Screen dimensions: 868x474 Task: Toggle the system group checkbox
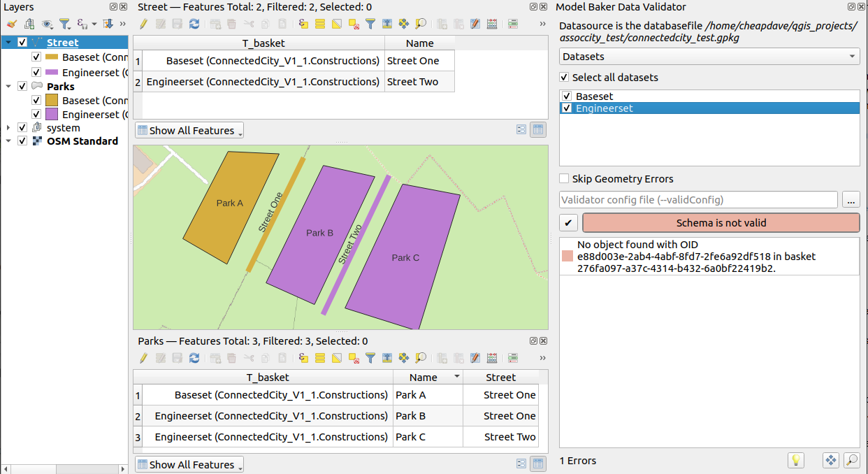[x=22, y=128]
